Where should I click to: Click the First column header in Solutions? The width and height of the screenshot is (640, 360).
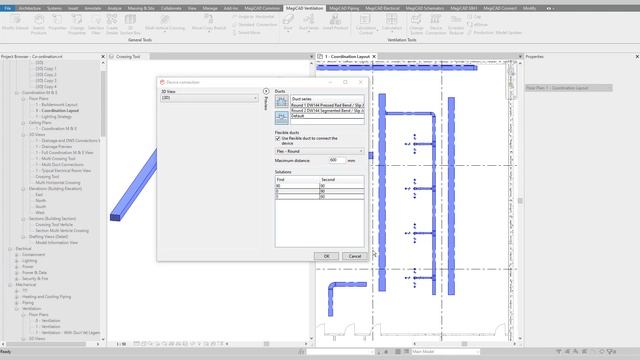click(297, 180)
